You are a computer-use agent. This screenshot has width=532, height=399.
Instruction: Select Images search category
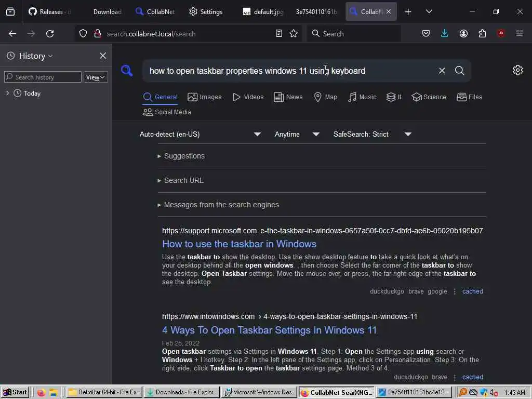[205, 97]
